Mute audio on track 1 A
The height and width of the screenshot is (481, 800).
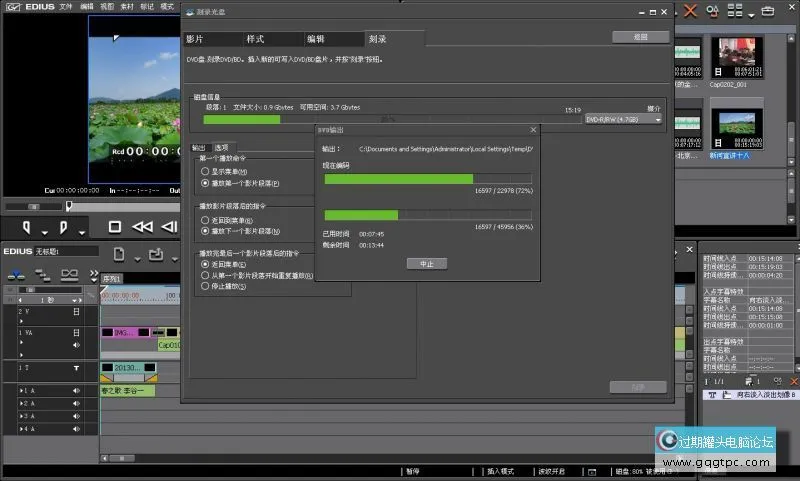click(76, 390)
